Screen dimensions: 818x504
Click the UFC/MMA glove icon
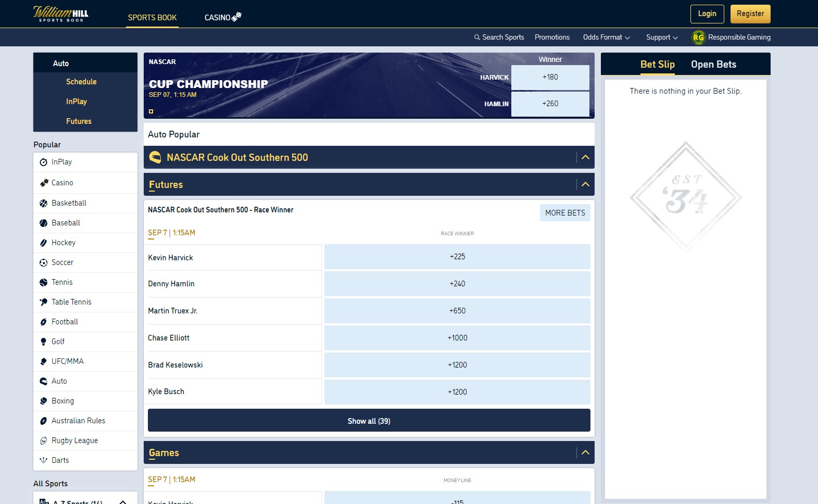[x=43, y=361]
